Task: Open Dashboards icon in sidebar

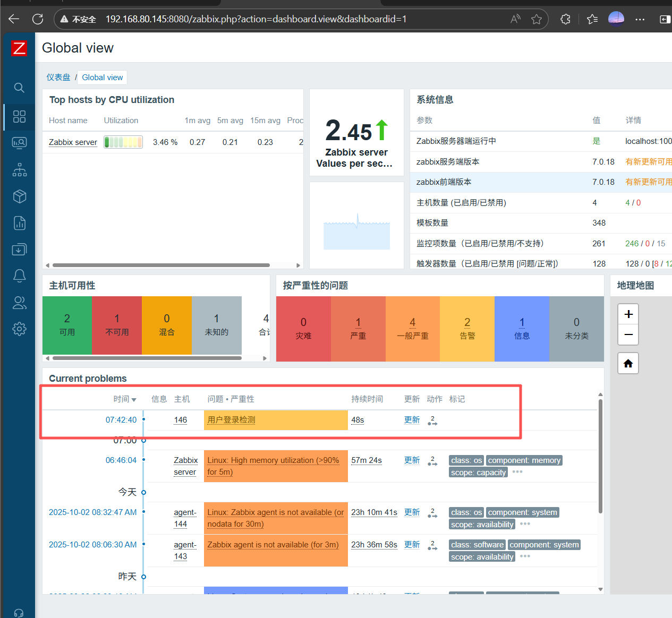Action: [19, 117]
